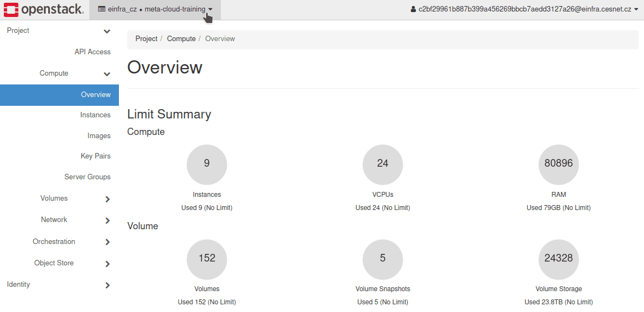Click the OpenStack logo
This screenshot has height=312, width=644.
click(44, 9)
